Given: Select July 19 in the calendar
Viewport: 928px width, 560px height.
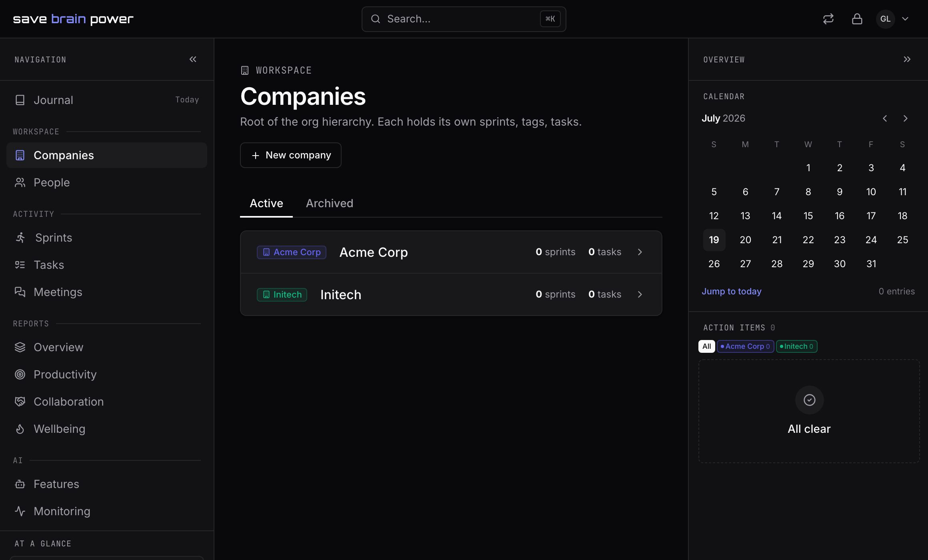Looking at the screenshot, I should pyautogui.click(x=714, y=240).
